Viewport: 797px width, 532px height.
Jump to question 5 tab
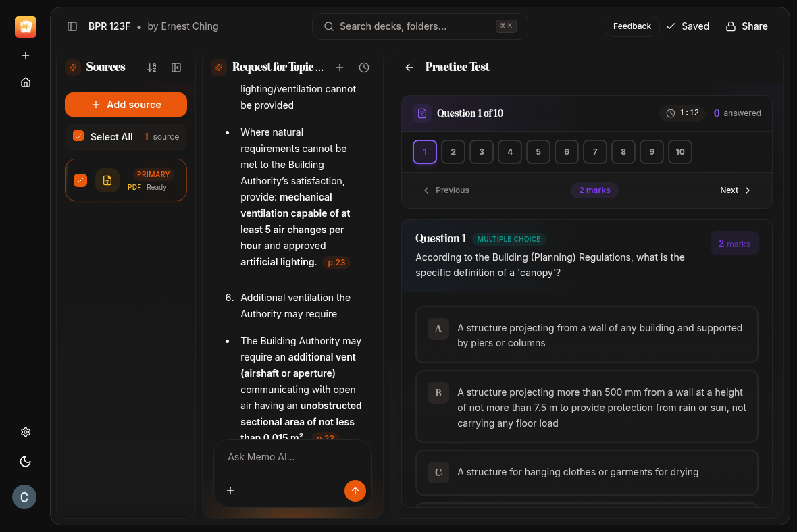[x=538, y=152]
